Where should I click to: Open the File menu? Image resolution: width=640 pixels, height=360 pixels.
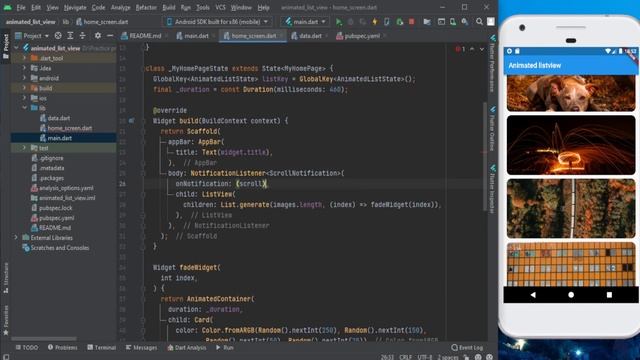(x=21, y=7)
